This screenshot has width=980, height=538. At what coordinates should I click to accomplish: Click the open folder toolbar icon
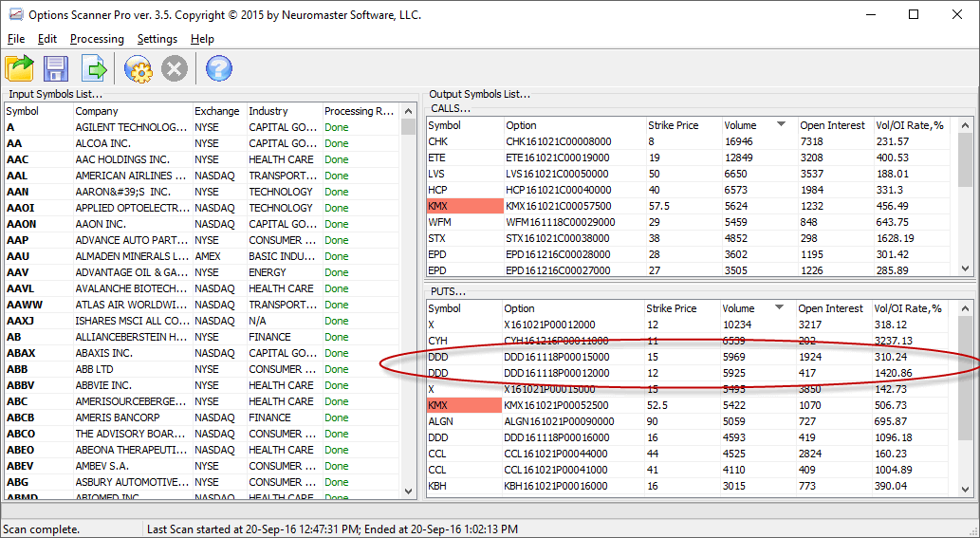coord(19,68)
